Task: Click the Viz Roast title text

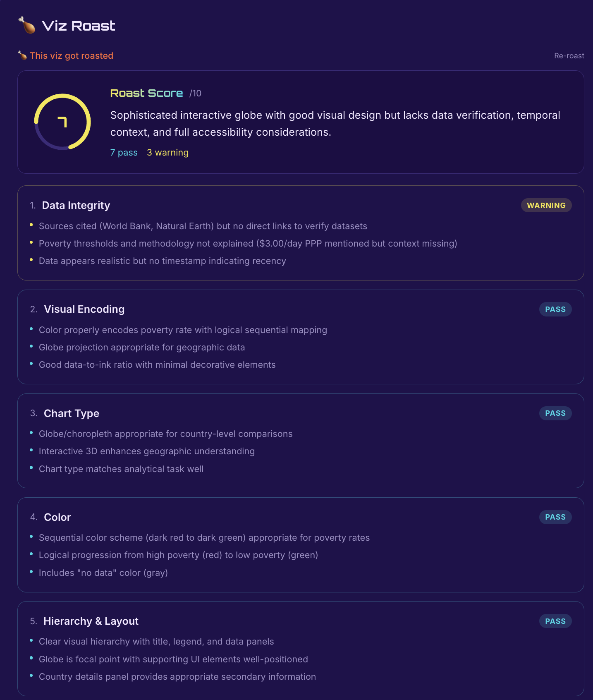Action: (x=79, y=26)
